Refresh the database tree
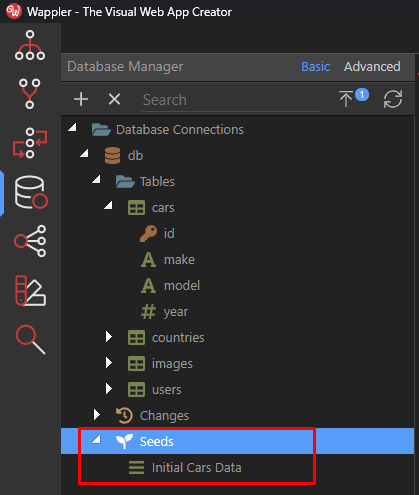 click(393, 99)
